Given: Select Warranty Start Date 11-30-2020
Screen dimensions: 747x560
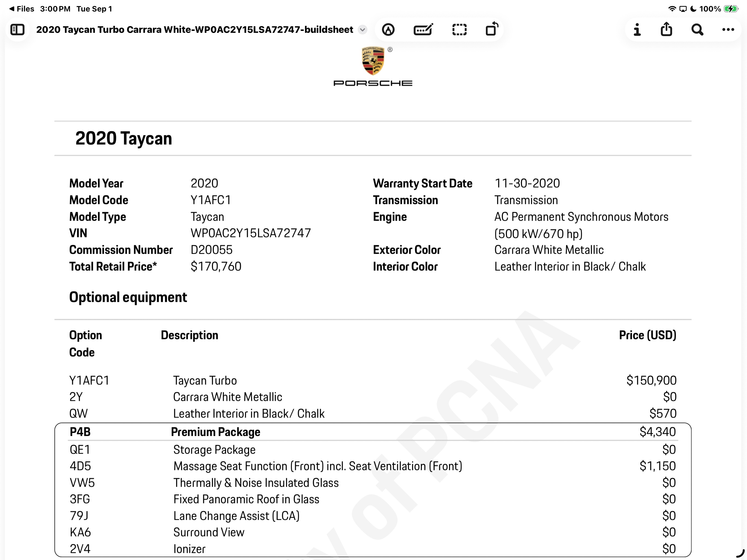Looking at the screenshot, I should click(527, 183).
